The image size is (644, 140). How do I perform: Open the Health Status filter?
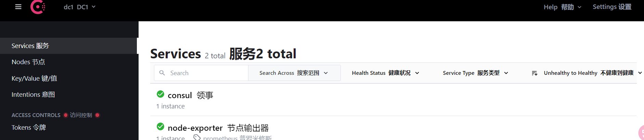pyautogui.click(x=385, y=73)
